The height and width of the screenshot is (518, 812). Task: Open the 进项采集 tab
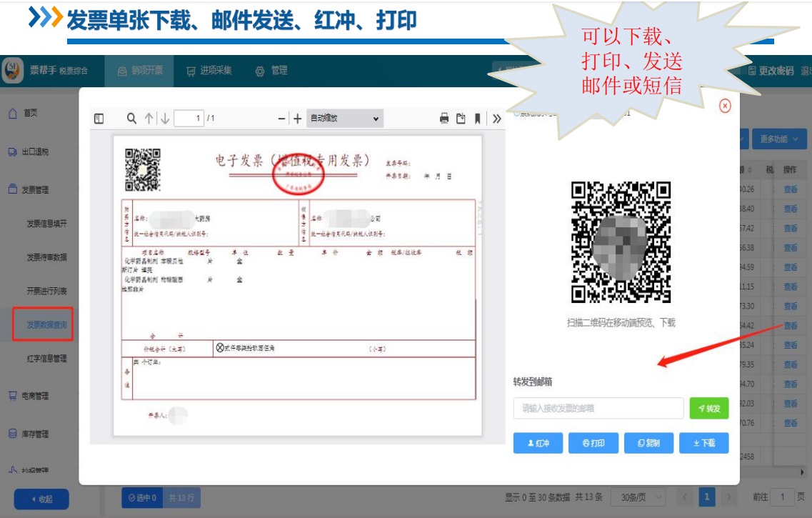click(209, 71)
